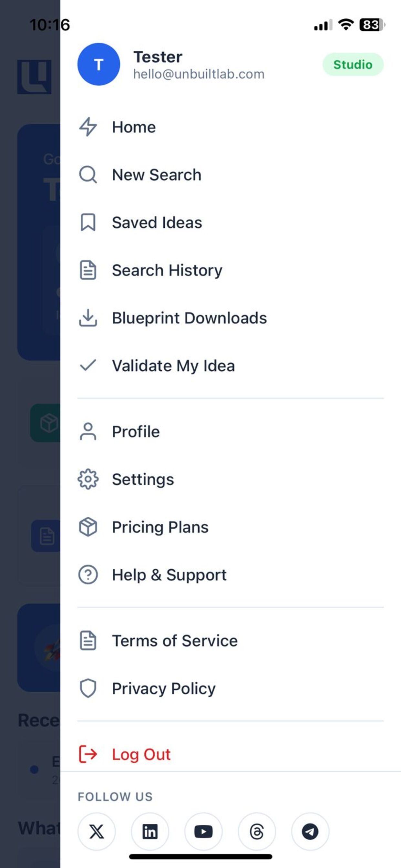Open Search History
This screenshot has width=401, height=868.
click(231, 270)
